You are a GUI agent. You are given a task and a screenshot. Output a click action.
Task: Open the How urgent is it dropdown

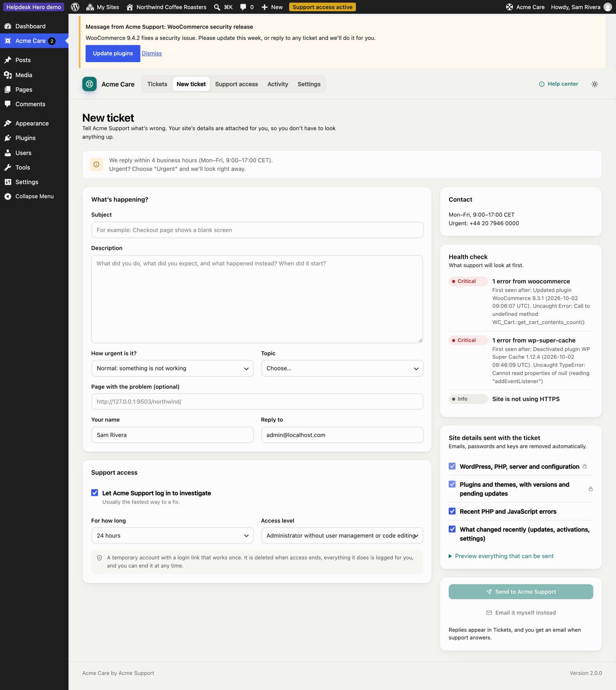(172, 368)
